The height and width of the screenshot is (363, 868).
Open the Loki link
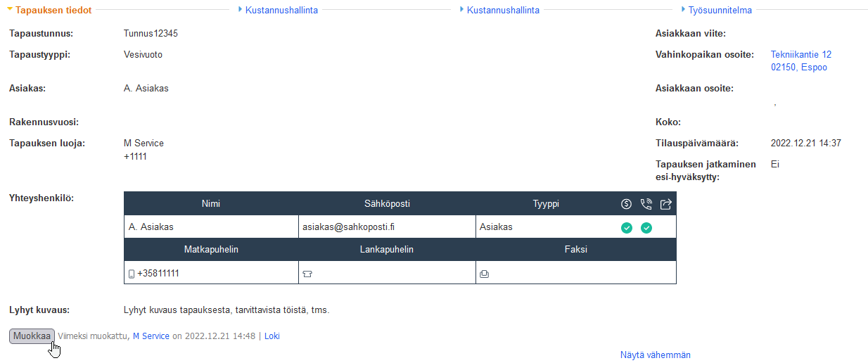[272, 336]
